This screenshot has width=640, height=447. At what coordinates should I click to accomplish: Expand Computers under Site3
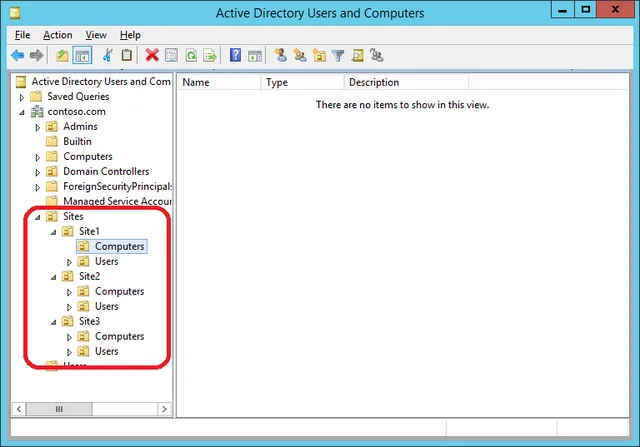[x=69, y=338]
